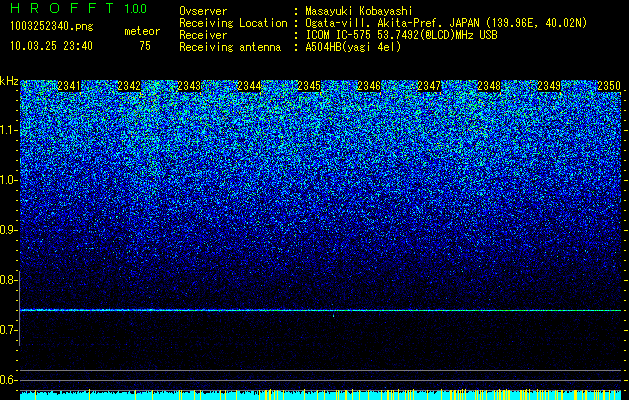Viewport: 629px width, 400px height.
Task: Click the 2342 time marker
Action: pyautogui.click(x=129, y=86)
